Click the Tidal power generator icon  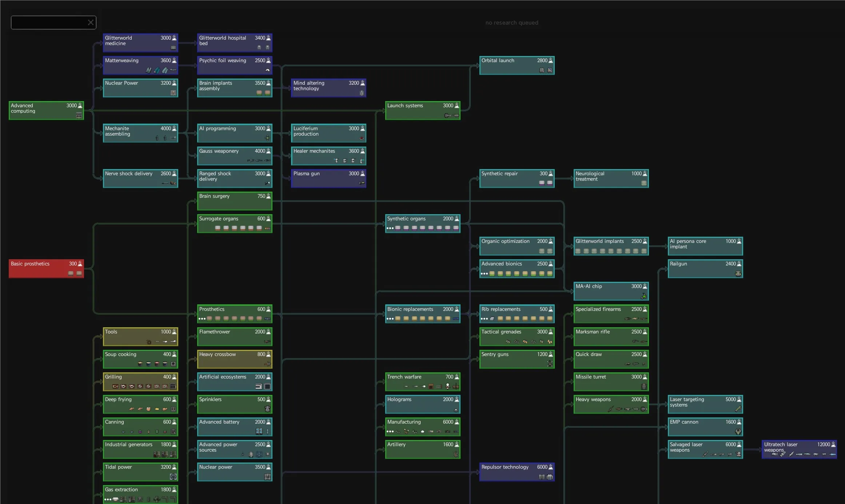[x=173, y=476]
